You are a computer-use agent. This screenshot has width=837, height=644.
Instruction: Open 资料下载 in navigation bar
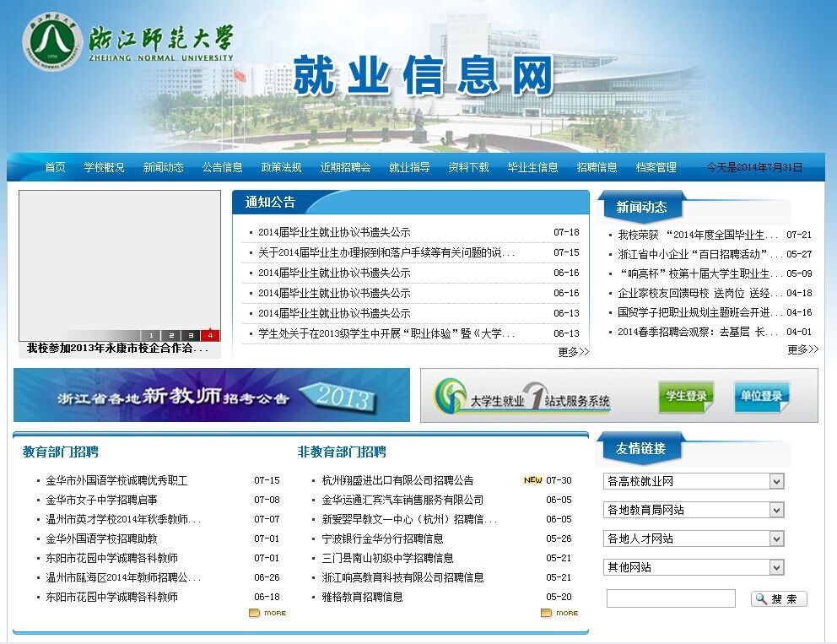click(468, 167)
